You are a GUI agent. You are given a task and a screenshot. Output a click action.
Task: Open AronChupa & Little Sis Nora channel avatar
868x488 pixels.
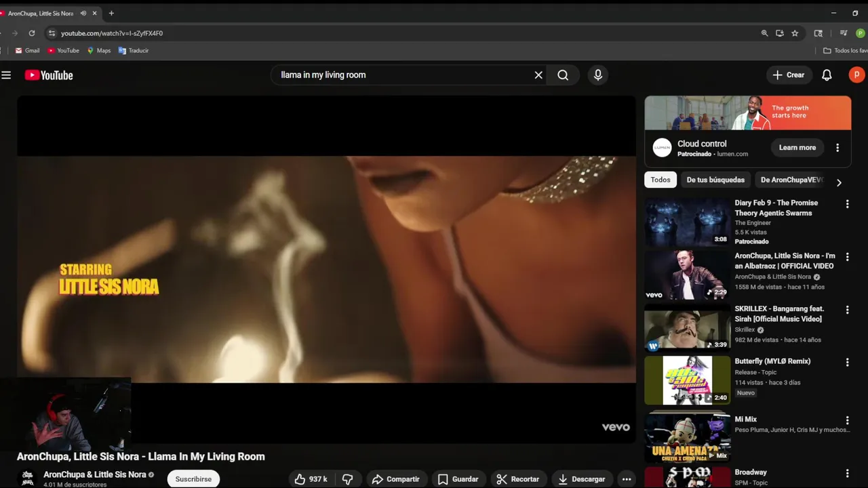coord(27,479)
